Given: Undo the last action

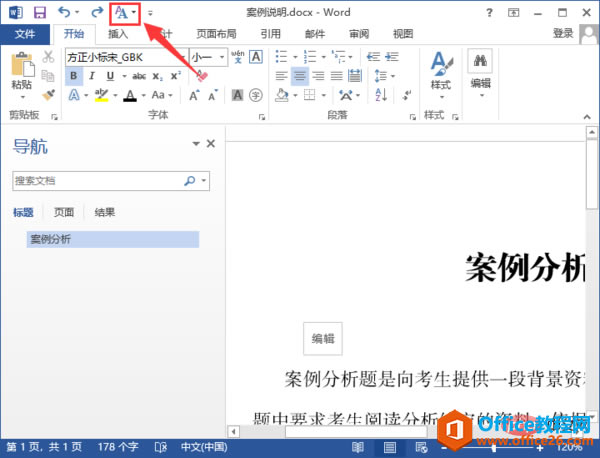Looking at the screenshot, I should point(64,13).
